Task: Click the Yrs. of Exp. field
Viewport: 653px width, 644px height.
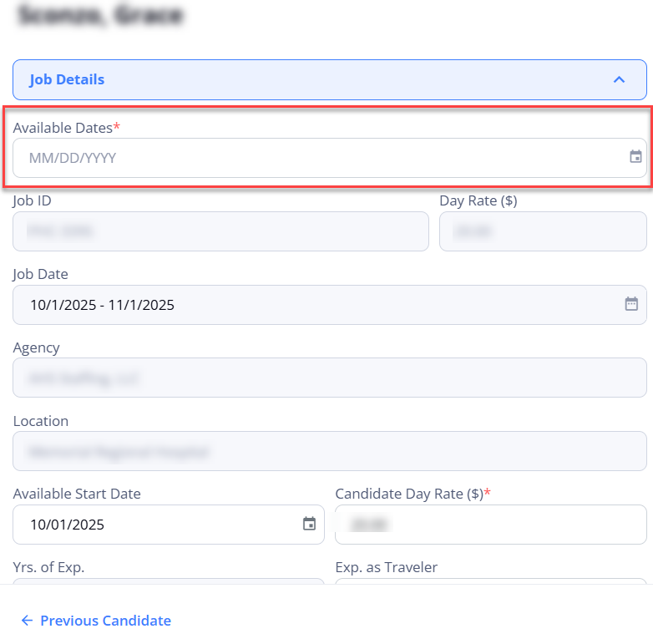Action: pos(168,585)
